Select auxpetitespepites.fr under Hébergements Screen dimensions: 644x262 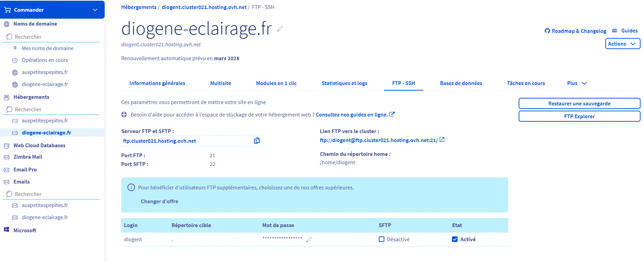point(45,121)
